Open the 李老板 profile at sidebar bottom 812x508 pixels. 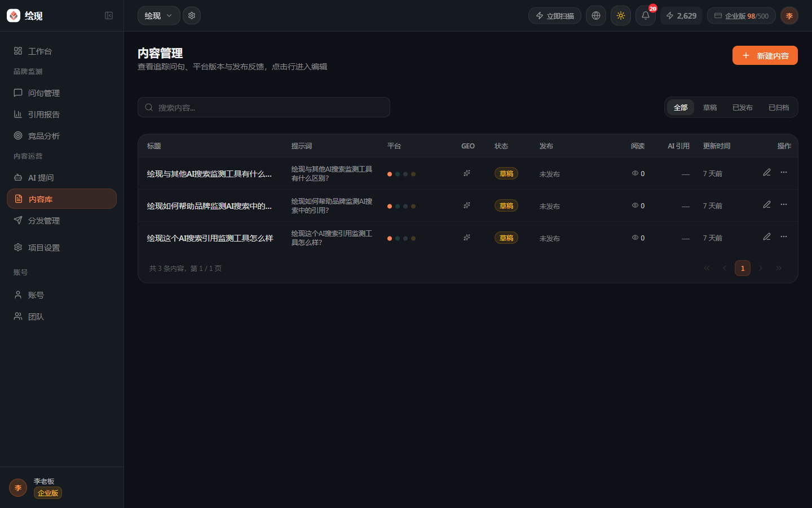click(x=61, y=488)
